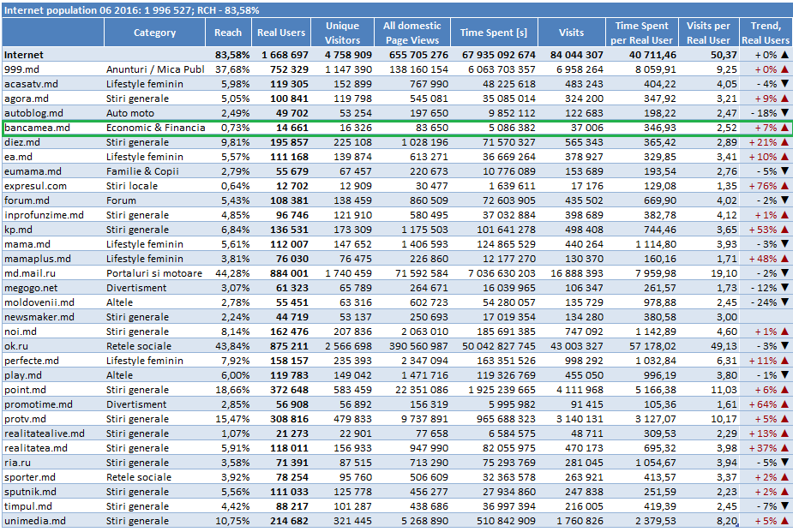Screen dimensions: 793x532
Task: Select the red up arrow for promotime.md
Action: point(784,404)
